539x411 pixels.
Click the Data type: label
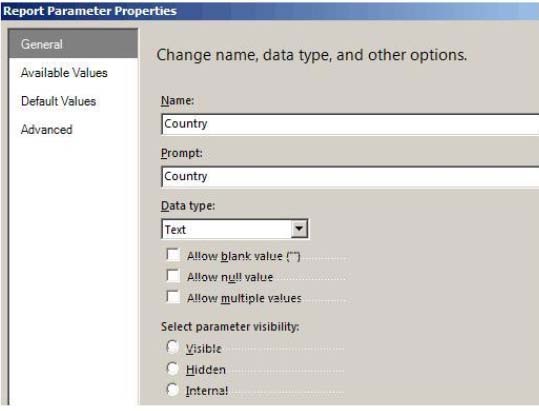coord(188,206)
